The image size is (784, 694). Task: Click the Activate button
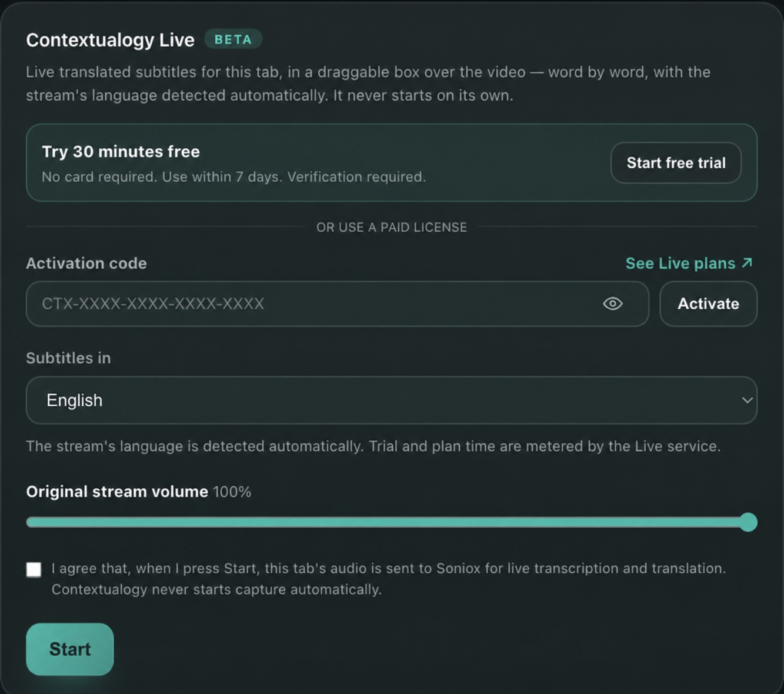708,303
